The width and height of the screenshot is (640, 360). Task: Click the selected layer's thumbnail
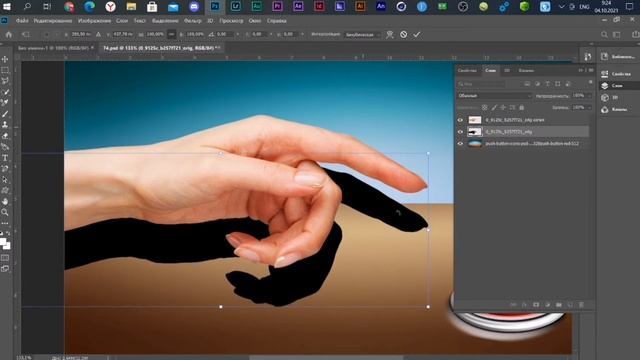pos(475,132)
